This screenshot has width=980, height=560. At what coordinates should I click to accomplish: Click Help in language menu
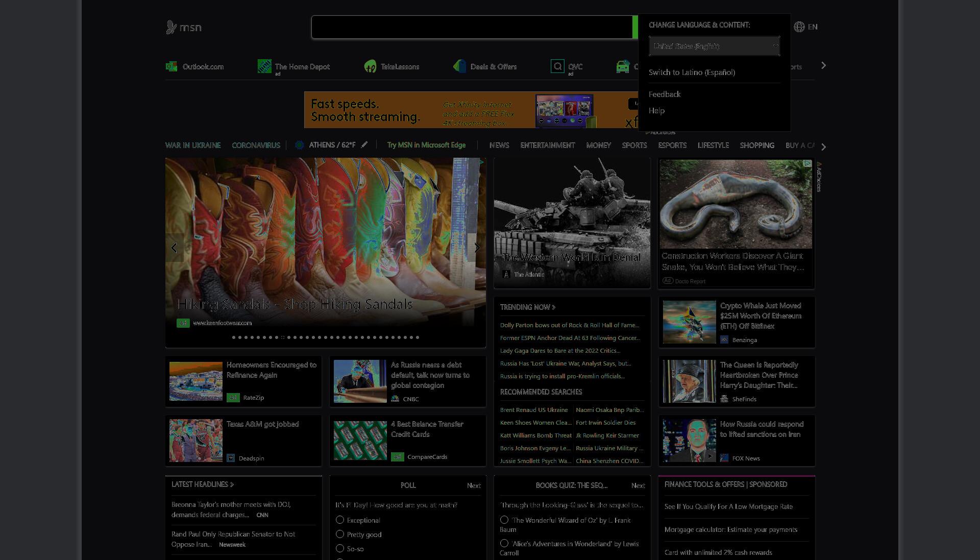[x=656, y=110]
